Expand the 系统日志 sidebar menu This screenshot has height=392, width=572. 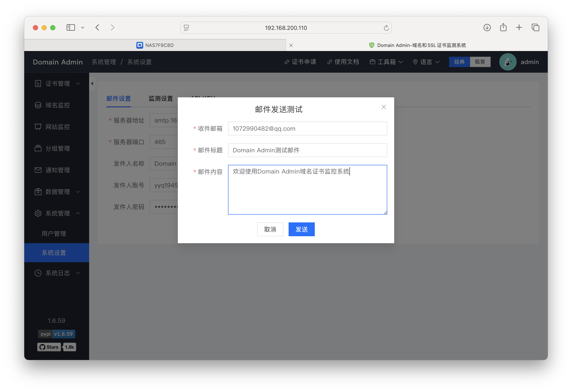[x=57, y=273]
